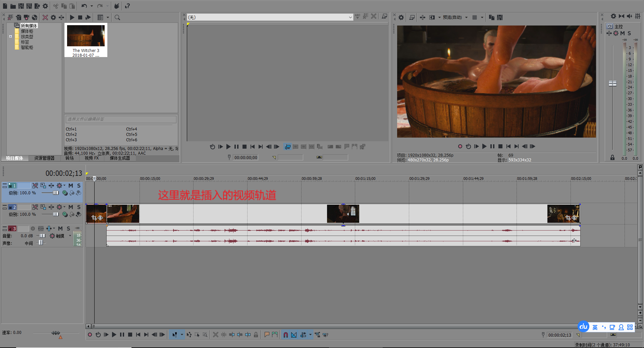This screenshot has width=644, height=348.
Task: Switch to the 视频 FX tab
Action: [x=92, y=158]
